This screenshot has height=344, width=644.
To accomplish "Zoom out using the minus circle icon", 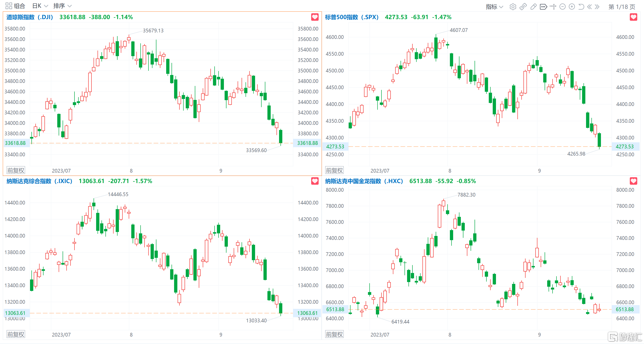I will coord(563,7).
